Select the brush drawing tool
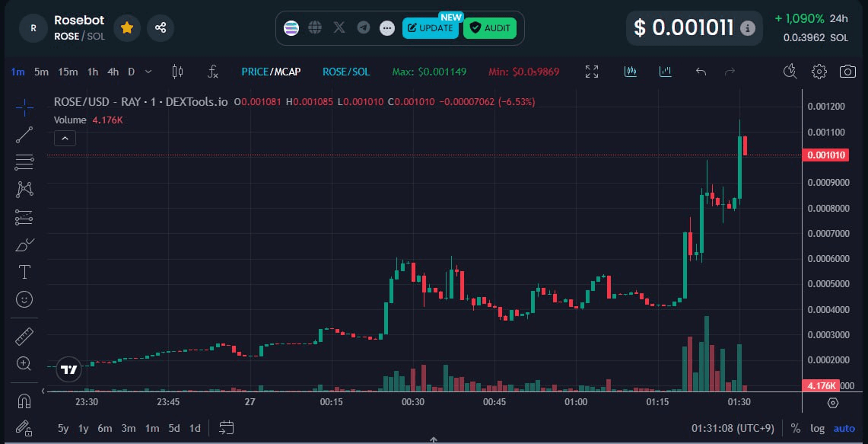 (x=24, y=244)
